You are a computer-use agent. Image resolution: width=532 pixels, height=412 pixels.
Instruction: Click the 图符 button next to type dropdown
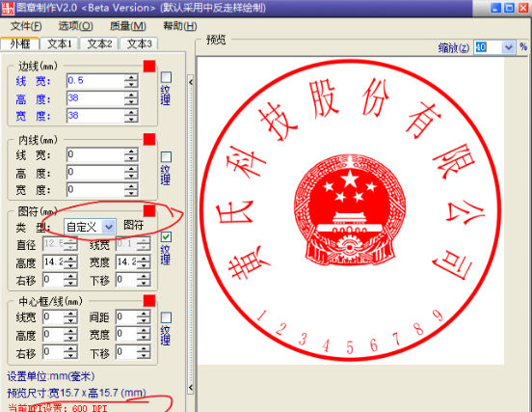[x=133, y=225]
